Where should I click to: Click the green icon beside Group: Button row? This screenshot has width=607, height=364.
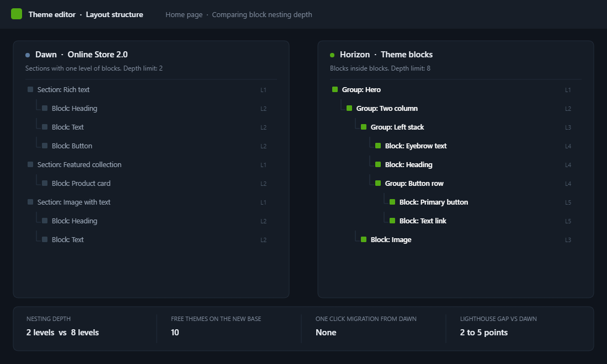[x=378, y=183]
